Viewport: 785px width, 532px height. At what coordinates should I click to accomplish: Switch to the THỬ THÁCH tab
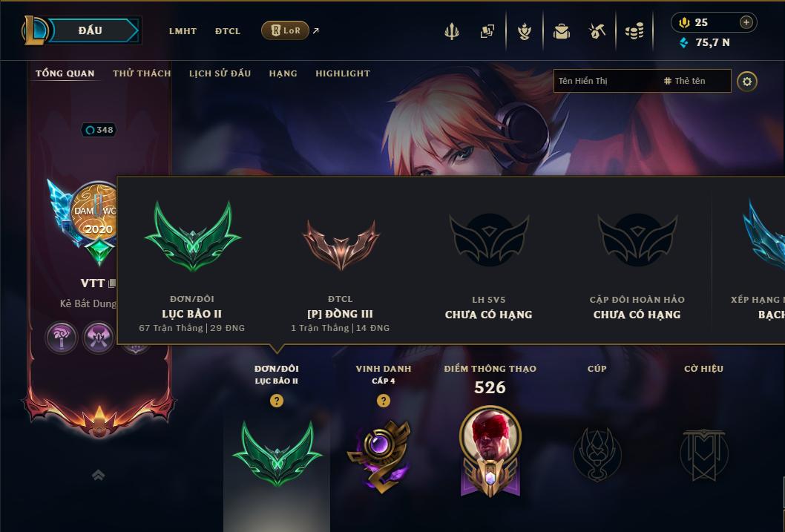pyautogui.click(x=142, y=73)
